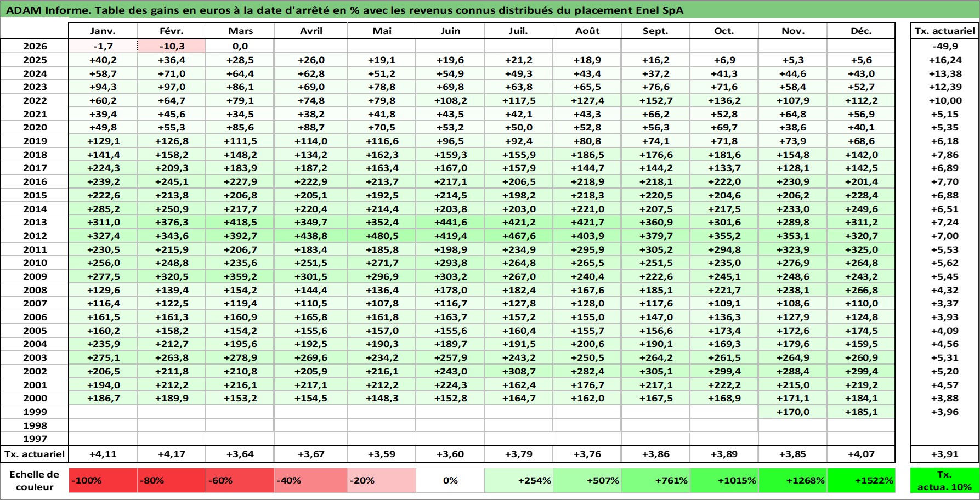The width and height of the screenshot is (980, 500).
Task: Select the top Tx. actuariel column header
Action: [944, 31]
